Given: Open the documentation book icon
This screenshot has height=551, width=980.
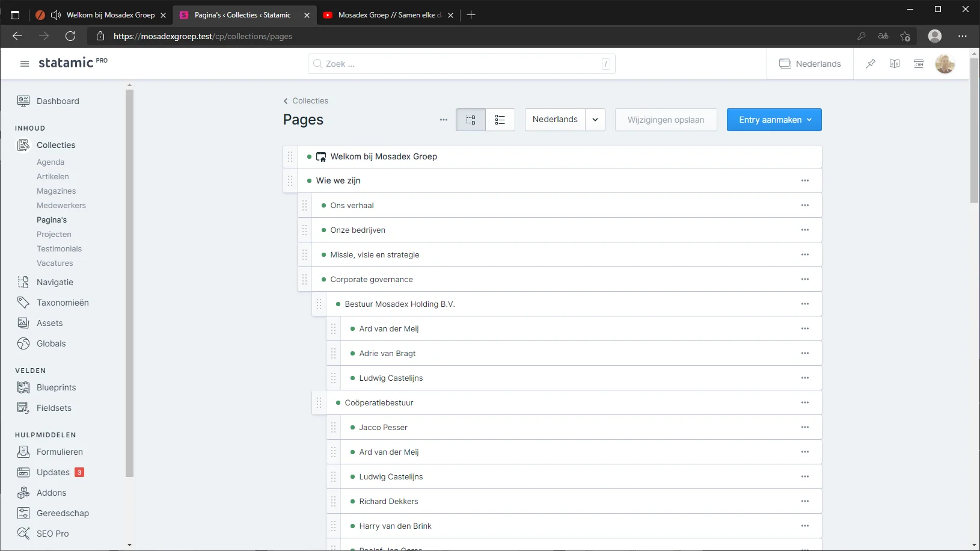Looking at the screenshot, I should pyautogui.click(x=895, y=64).
